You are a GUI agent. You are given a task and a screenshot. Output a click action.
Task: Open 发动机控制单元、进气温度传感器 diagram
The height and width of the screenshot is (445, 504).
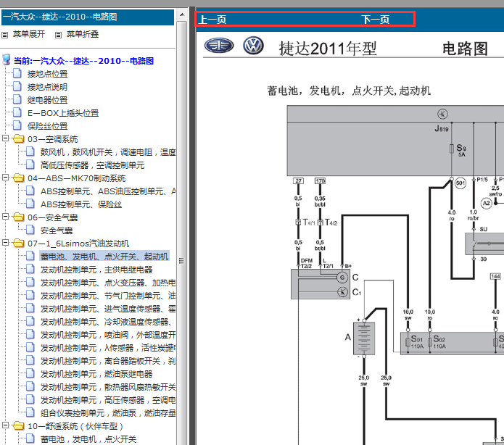click(107, 309)
